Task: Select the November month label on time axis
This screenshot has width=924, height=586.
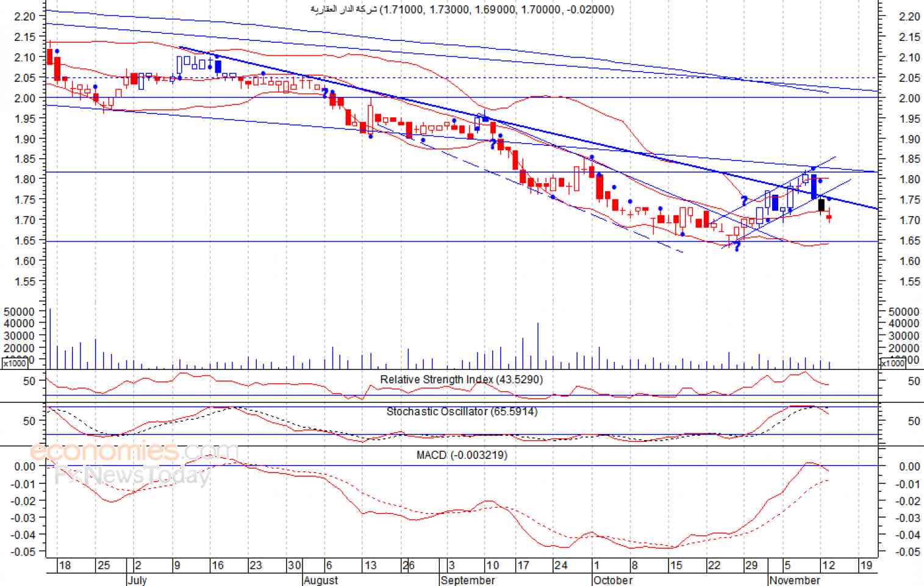Action: [x=794, y=580]
